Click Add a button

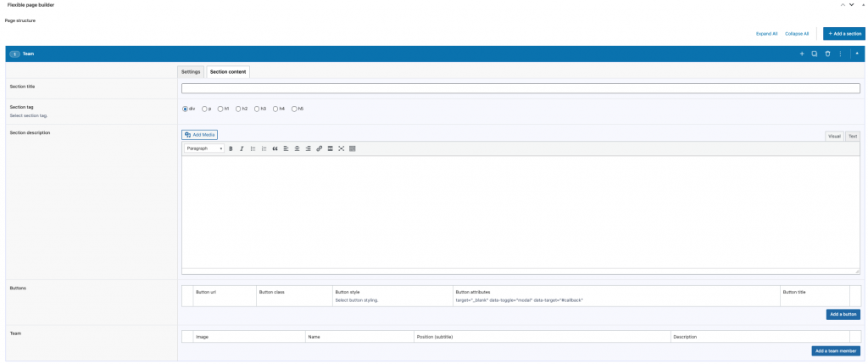tap(843, 315)
